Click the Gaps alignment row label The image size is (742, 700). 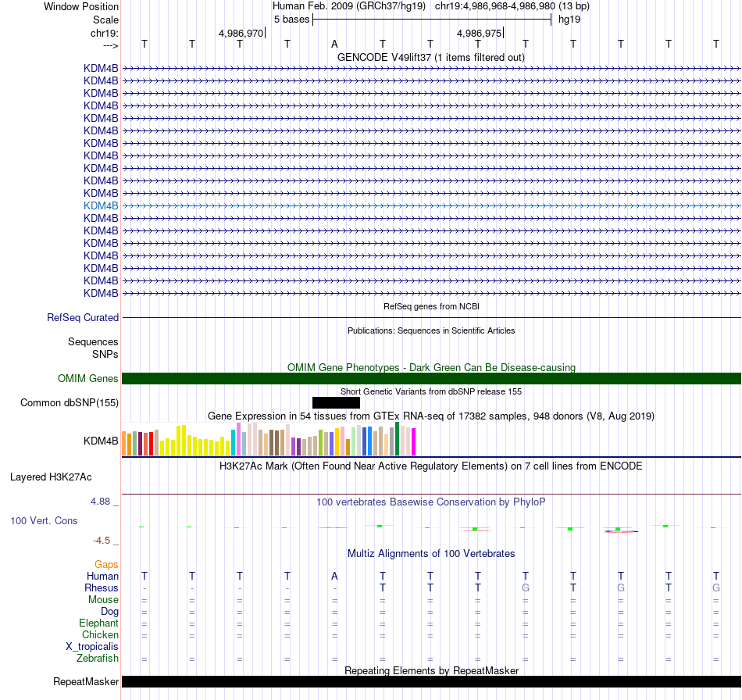click(x=106, y=564)
